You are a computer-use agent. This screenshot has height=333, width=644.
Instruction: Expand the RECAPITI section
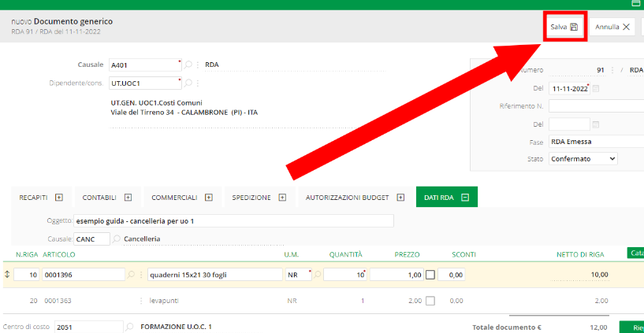pyautogui.click(x=58, y=198)
